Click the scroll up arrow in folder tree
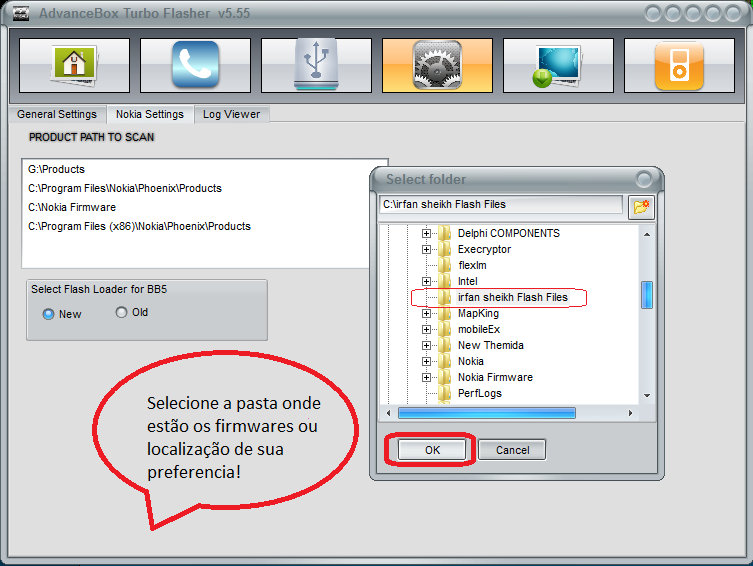This screenshot has width=753, height=566. tap(647, 234)
